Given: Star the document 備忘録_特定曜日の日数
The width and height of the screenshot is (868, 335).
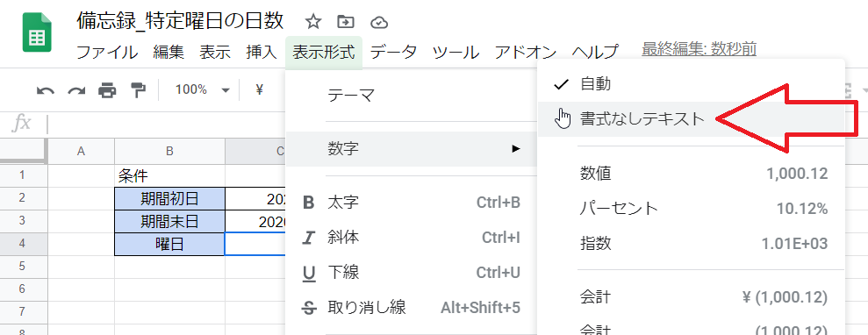Looking at the screenshot, I should (313, 22).
